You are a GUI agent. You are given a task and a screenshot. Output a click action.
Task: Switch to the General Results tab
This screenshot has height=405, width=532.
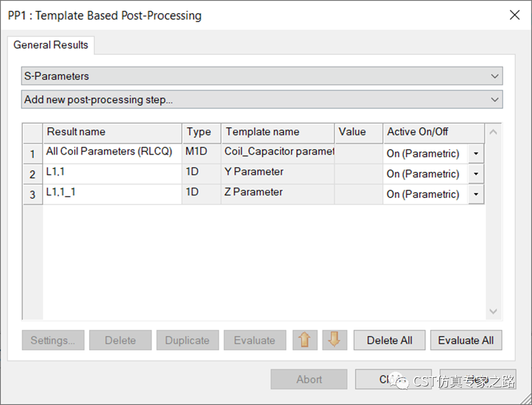point(51,45)
